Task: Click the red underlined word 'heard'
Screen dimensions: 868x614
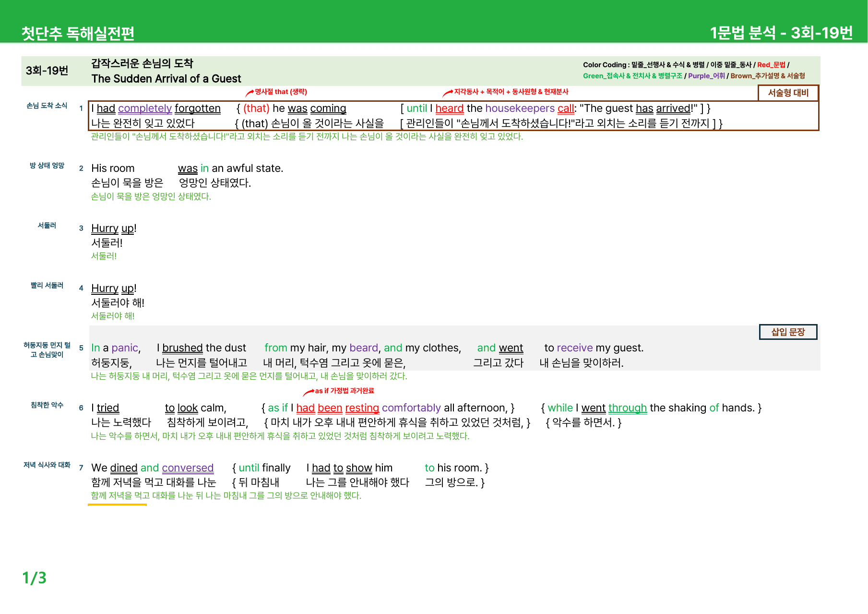Action: click(450, 108)
